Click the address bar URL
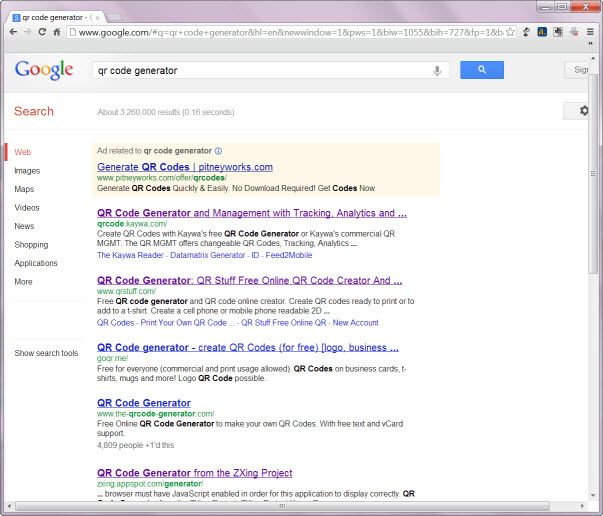Viewport: 603px width, 516px height. (x=290, y=32)
